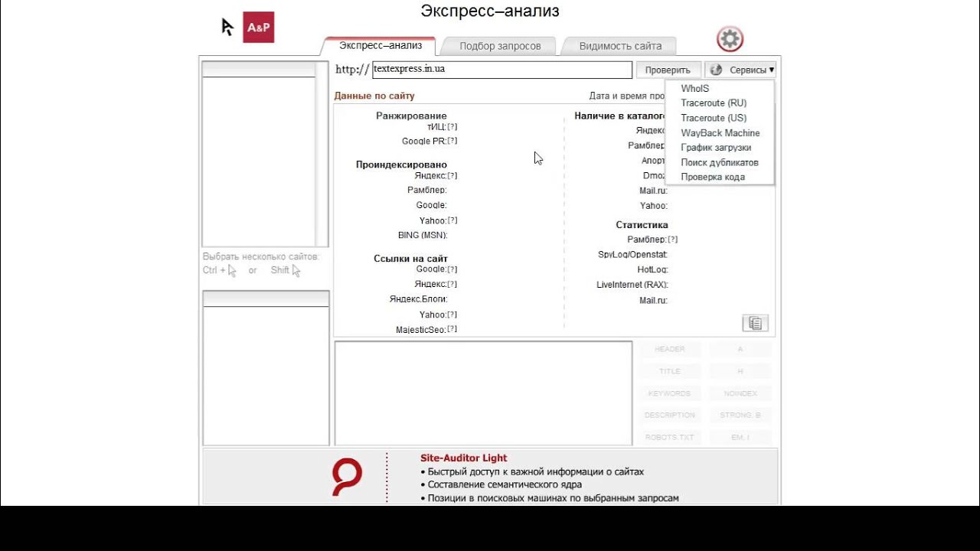This screenshot has height=551, width=980.
Task: Open the [?] help next to тИЦ
Action: point(452,127)
